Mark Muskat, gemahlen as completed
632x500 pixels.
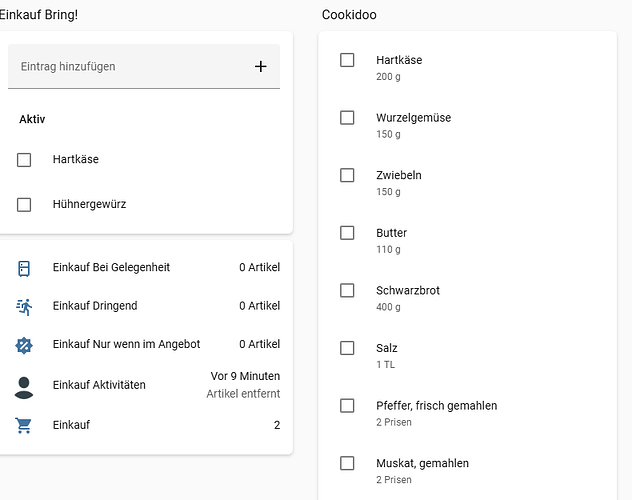pyautogui.click(x=347, y=463)
